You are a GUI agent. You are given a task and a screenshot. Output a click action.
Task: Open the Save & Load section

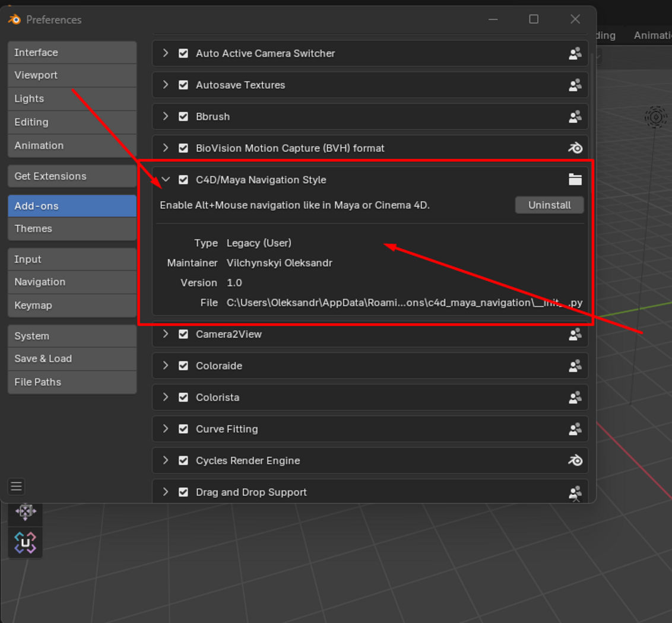pyautogui.click(x=72, y=359)
